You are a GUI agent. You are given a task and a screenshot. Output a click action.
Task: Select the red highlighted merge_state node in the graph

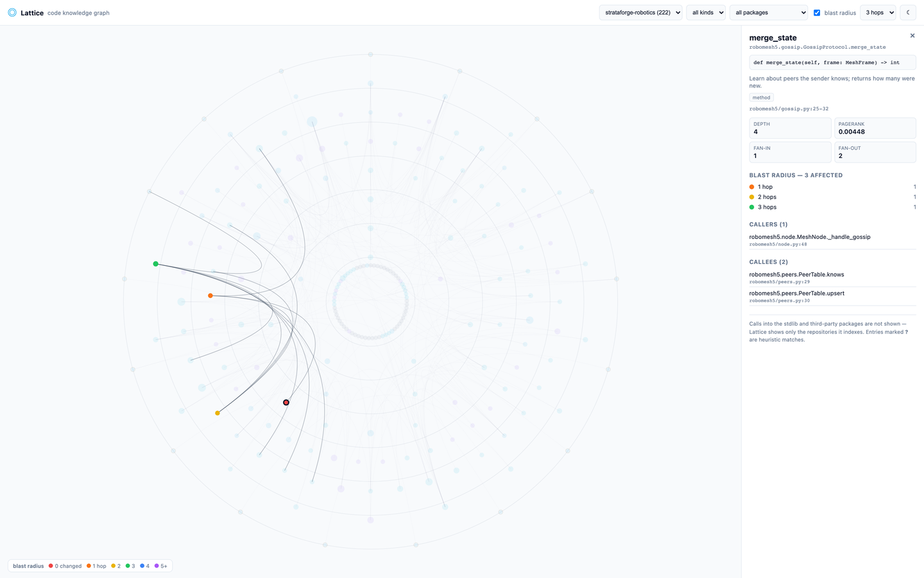click(286, 403)
